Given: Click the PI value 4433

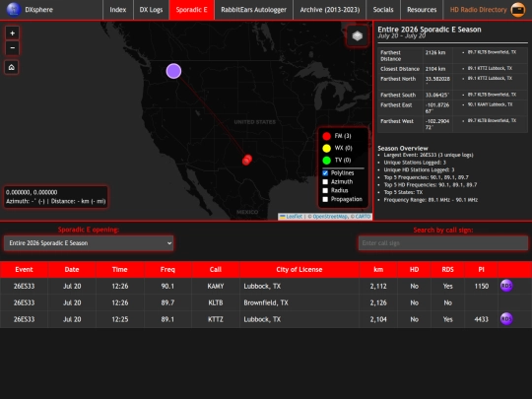Looking at the screenshot, I should tap(481, 319).
